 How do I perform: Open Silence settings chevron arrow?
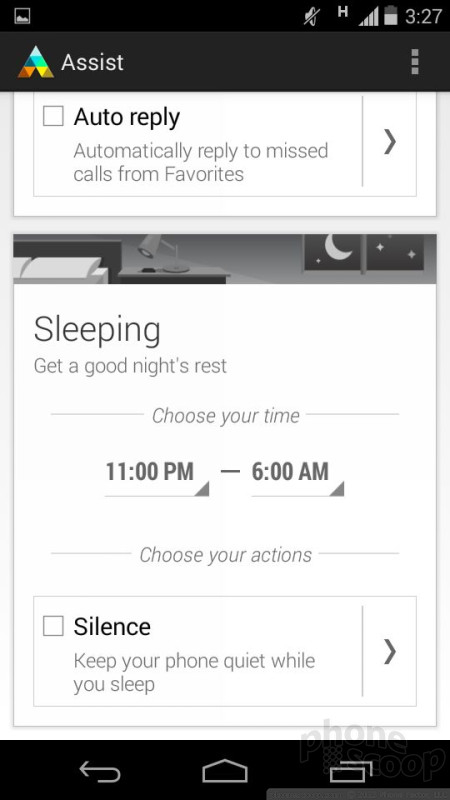389,651
